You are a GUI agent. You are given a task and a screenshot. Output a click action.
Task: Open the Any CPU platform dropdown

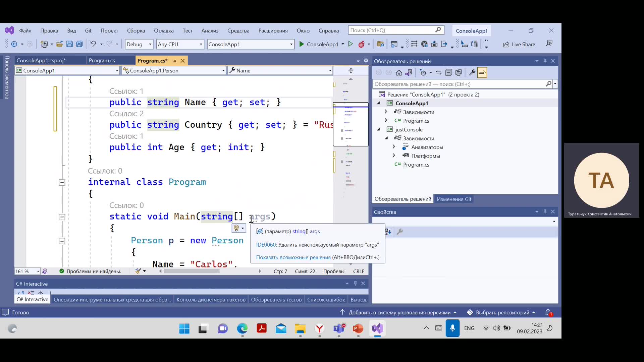(x=180, y=44)
